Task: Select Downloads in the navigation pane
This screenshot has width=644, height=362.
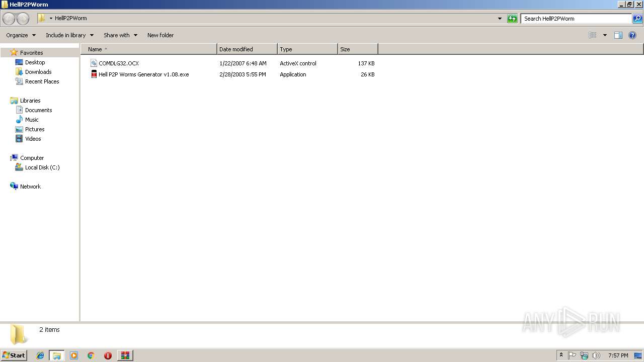Action: point(38,72)
